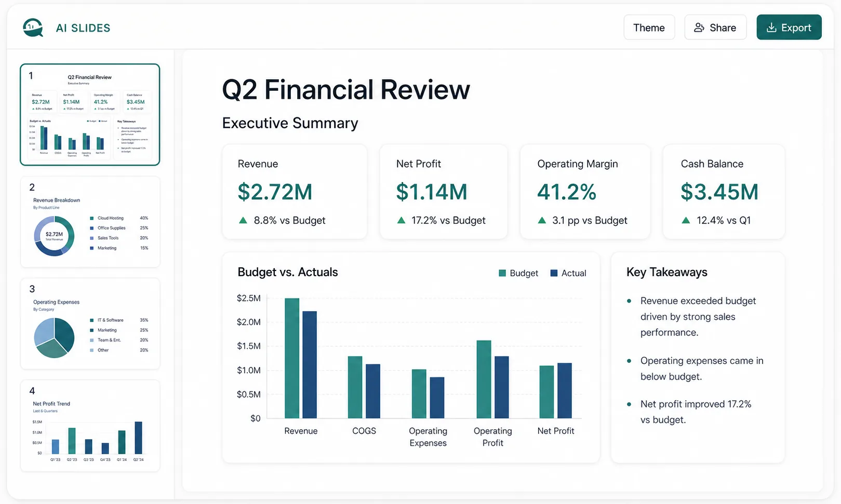Click the AI Slides speech-bubble logo icon
Viewport: 841px width, 504px height.
click(x=33, y=28)
